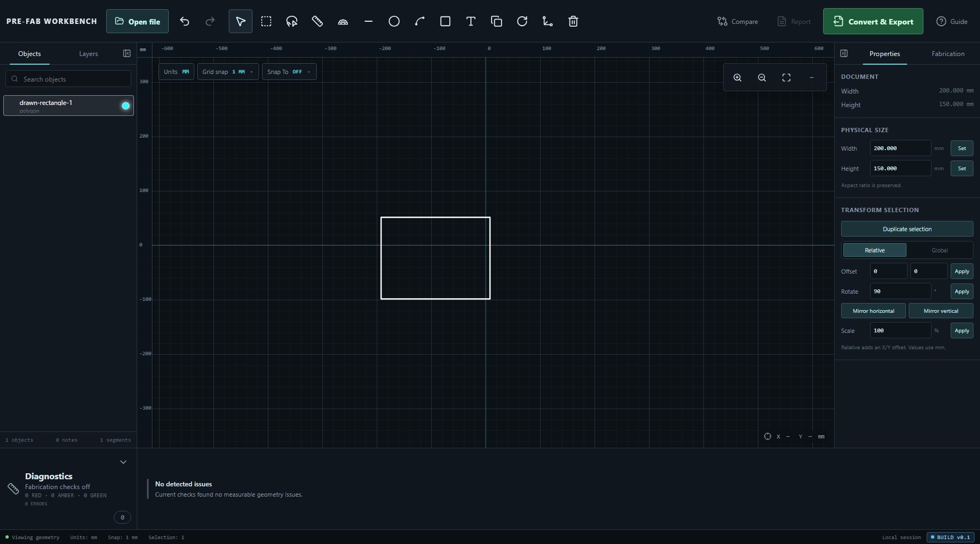The width and height of the screenshot is (980, 544).
Task: Activate the pointer Select tool
Action: click(241, 22)
